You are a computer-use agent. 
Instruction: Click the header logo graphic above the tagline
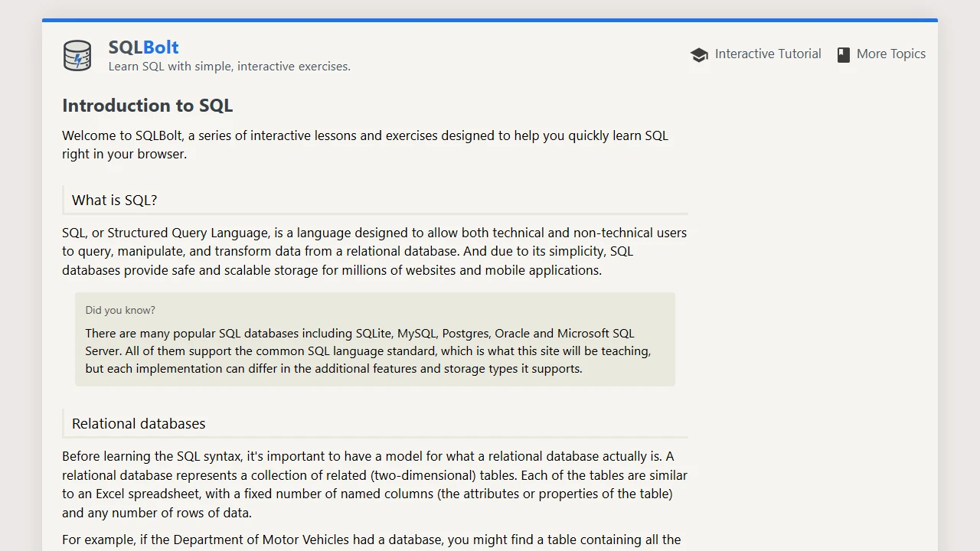(x=77, y=55)
